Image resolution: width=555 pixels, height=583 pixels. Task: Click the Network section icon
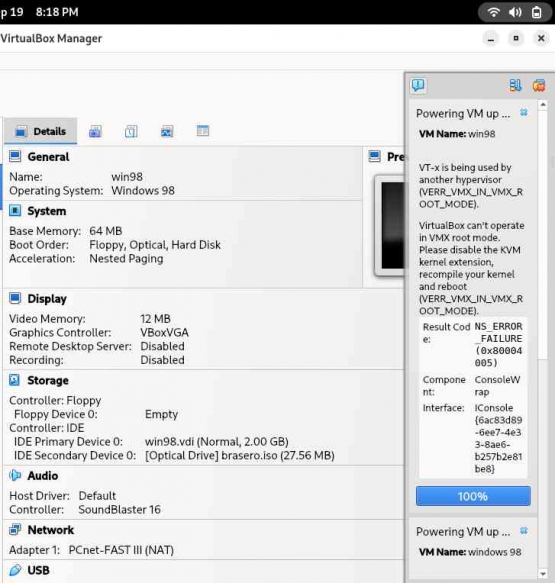point(15,529)
